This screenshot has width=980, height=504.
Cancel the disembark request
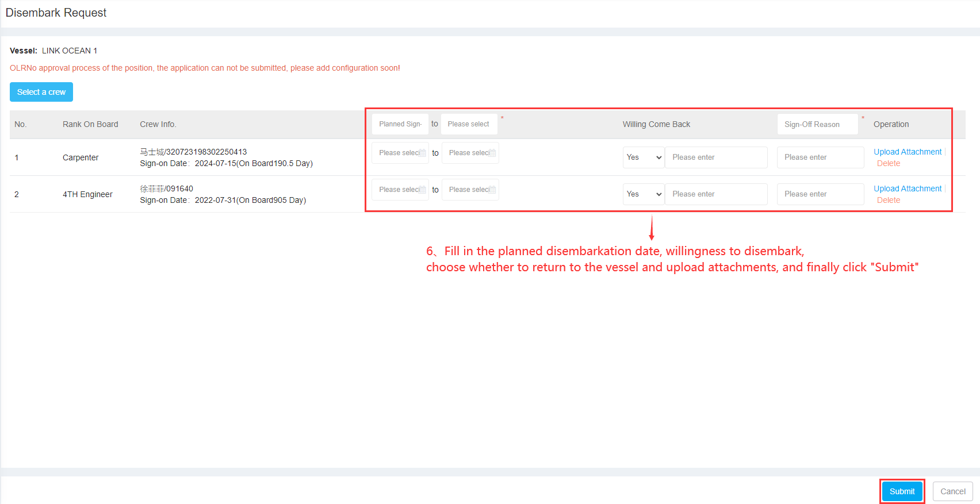(952, 491)
